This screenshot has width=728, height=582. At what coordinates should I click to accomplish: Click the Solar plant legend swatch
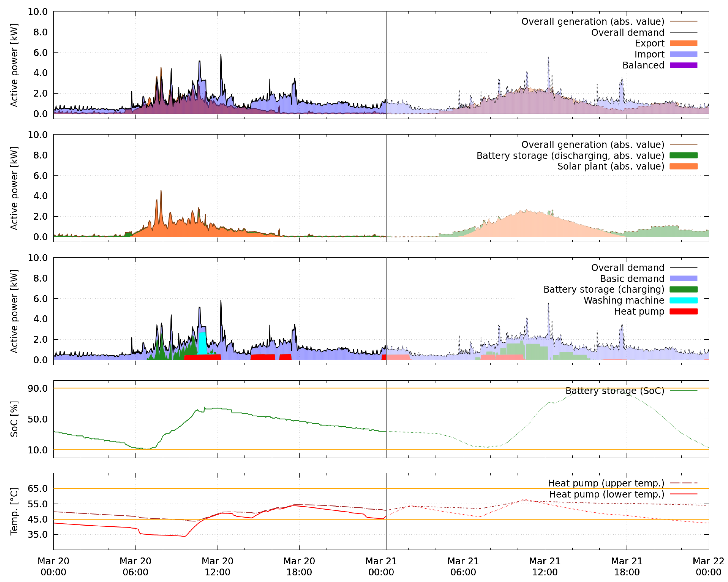pyautogui.click(x=683, y=166)
